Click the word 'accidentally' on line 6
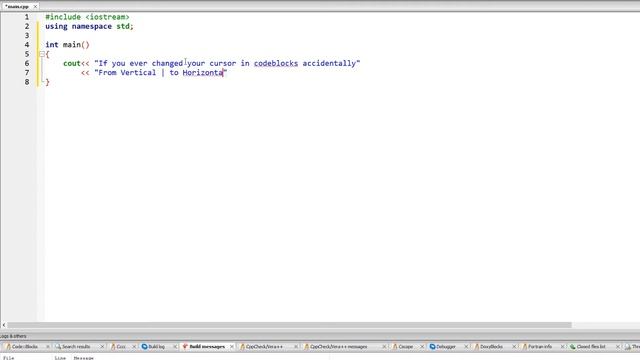 tap(329, 63)
